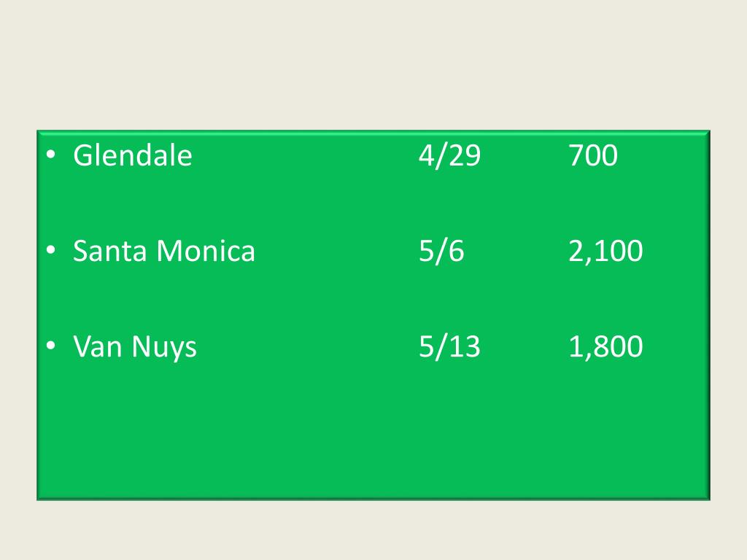Select the 5/6 date entry
Viewport: 747px width, 560px height.
(x=441, y=252)
